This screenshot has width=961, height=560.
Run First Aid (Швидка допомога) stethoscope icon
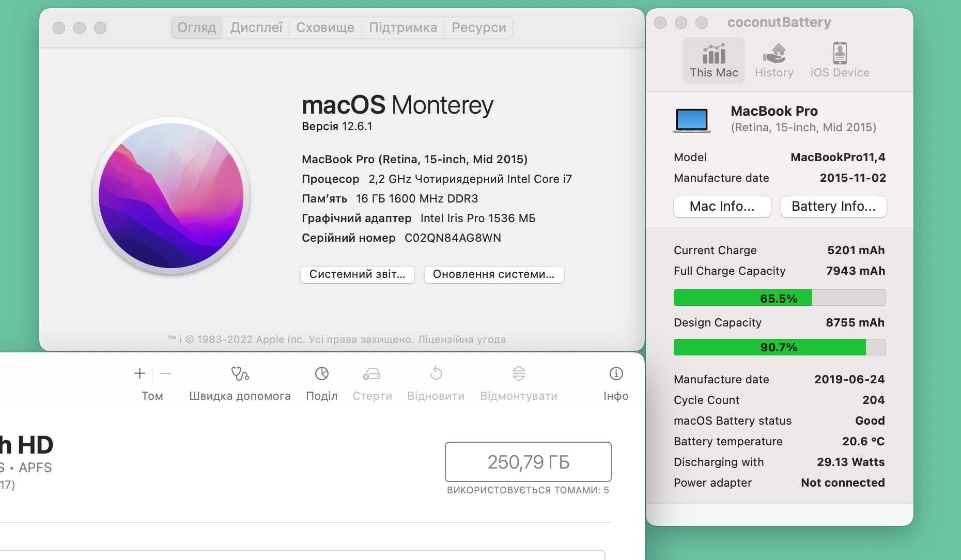240,374
